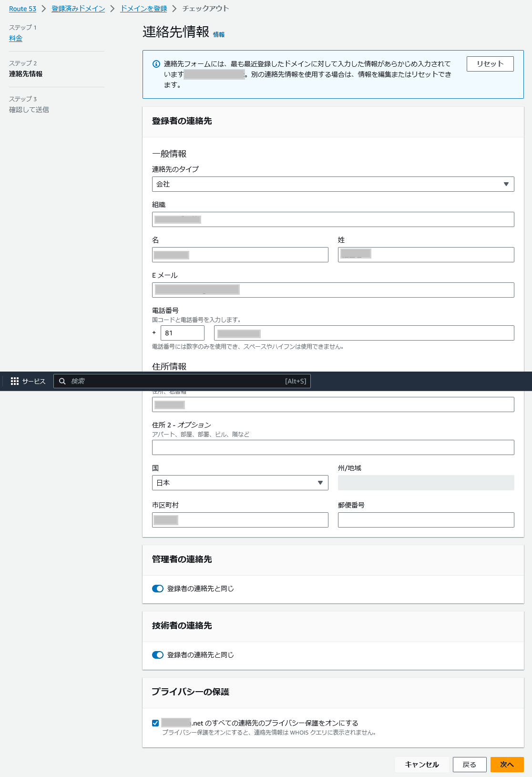Viewport: 532px width, 777px height.
Task: Click the 市区町村 city field
Action: point(240,520)
